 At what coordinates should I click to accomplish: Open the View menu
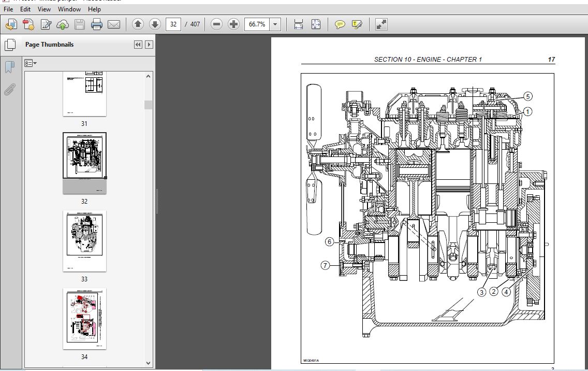click(44, 9)
